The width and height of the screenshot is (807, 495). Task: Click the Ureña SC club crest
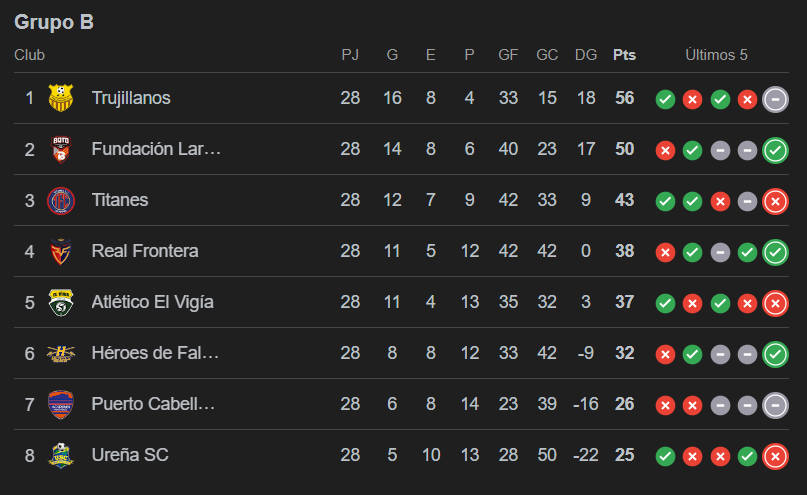pyautogui.click(x=61, y=455)
